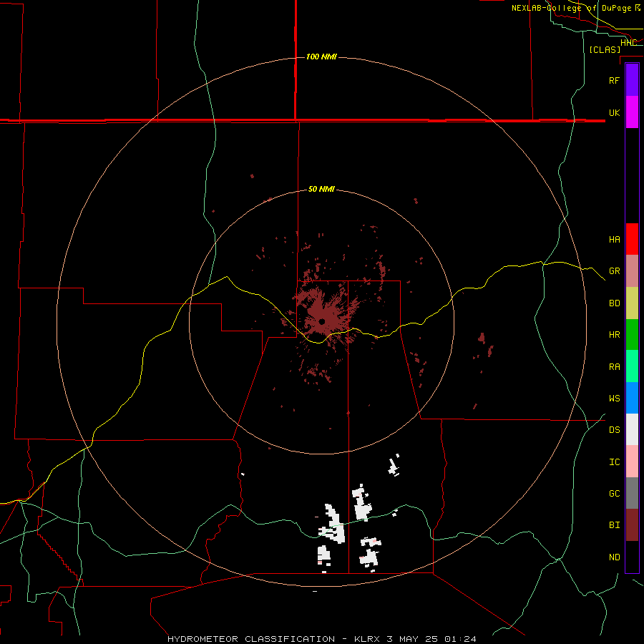Click the [CLAS] product label
This screenshot has height=644, width=644.
coord(605,49)
